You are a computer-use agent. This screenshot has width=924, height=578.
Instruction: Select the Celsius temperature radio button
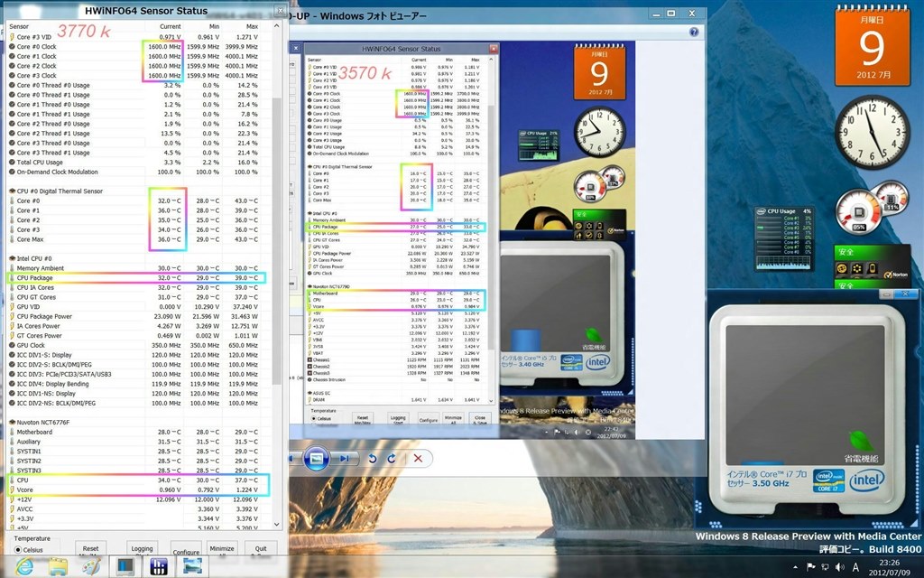[18, 550]
